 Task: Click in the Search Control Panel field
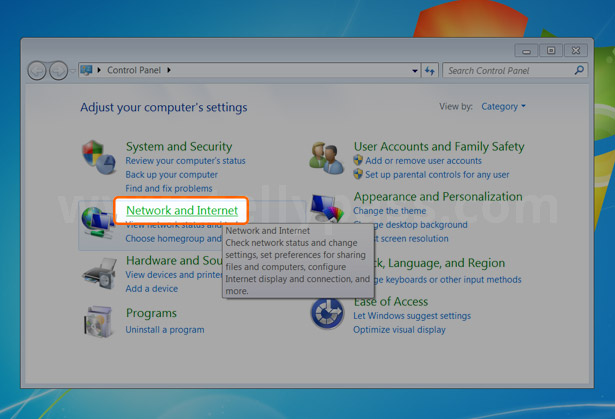coord(515,71)
